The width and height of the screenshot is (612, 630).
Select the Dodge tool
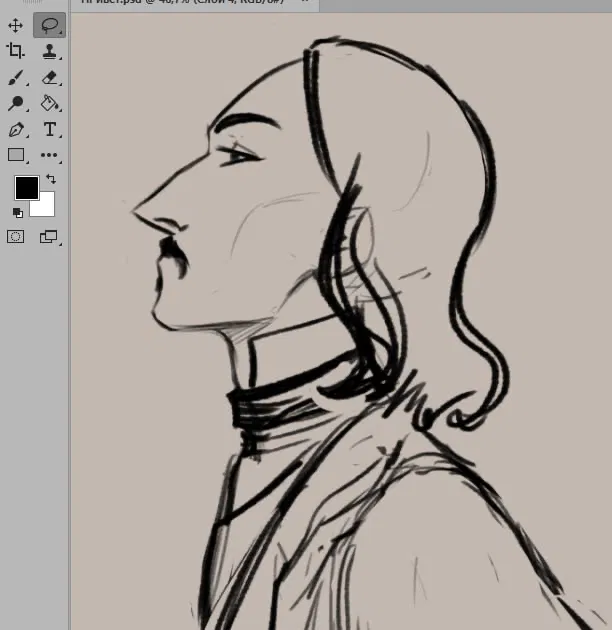click(16, 103)
